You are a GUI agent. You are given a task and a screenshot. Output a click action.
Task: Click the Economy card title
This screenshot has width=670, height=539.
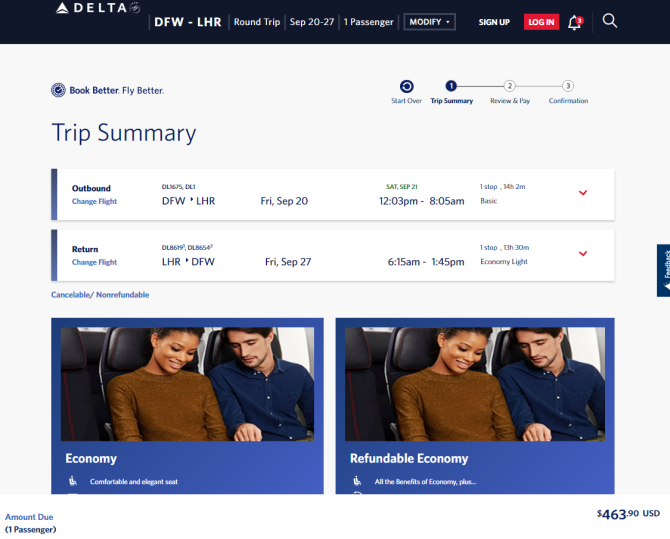click(91, 458)
